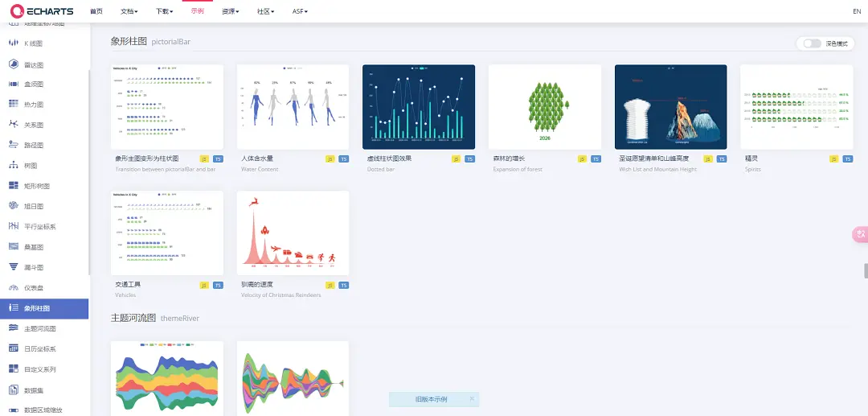This screenshot has width=868, height=416.
Task: Select the 雷达图 radar icon in sidebar
Action: [14, 64]
